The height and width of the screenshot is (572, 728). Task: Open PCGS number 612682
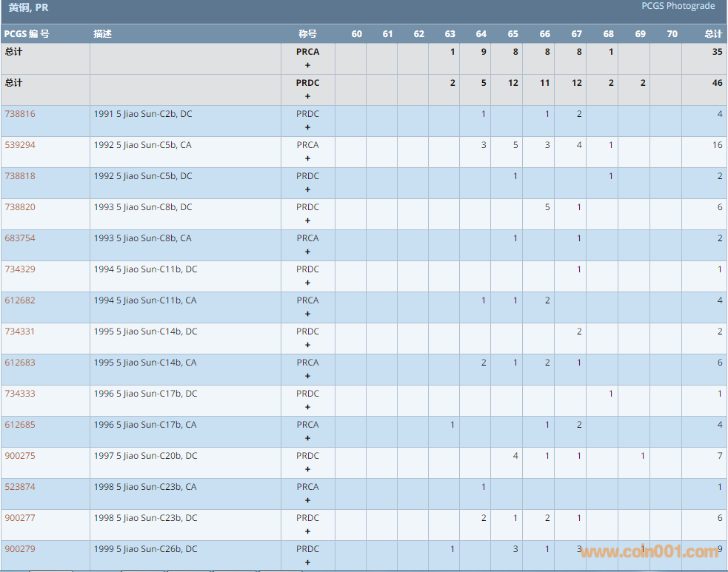tap(20, 300)
